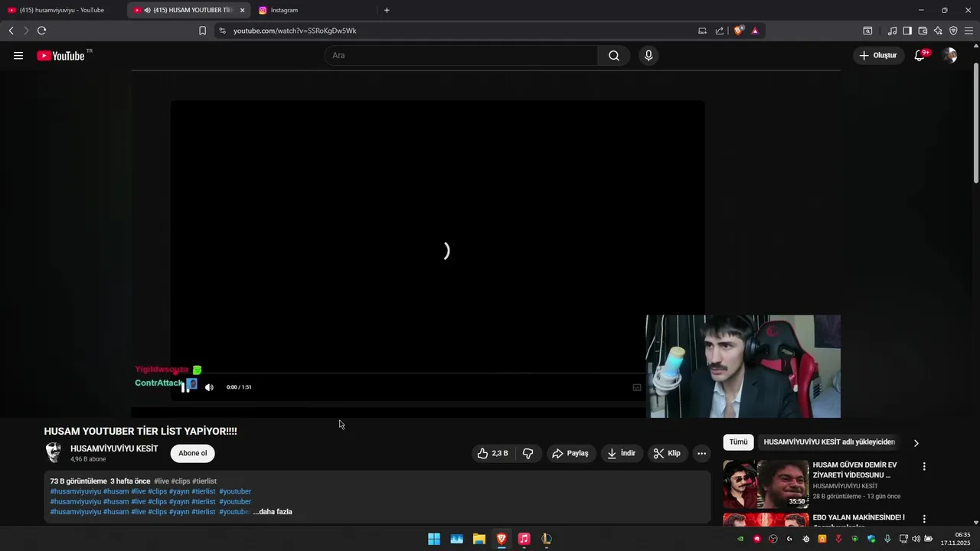This screenshot has height=551, width=980.
Task: Bookmark this page with the bookmark icon
Action: pos(202,31)
